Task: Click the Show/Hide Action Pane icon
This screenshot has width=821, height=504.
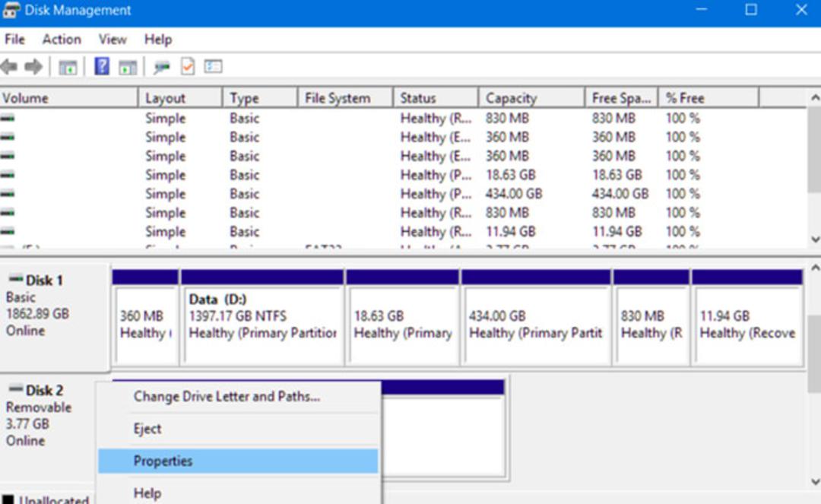Action: click(x=127, y=67)
